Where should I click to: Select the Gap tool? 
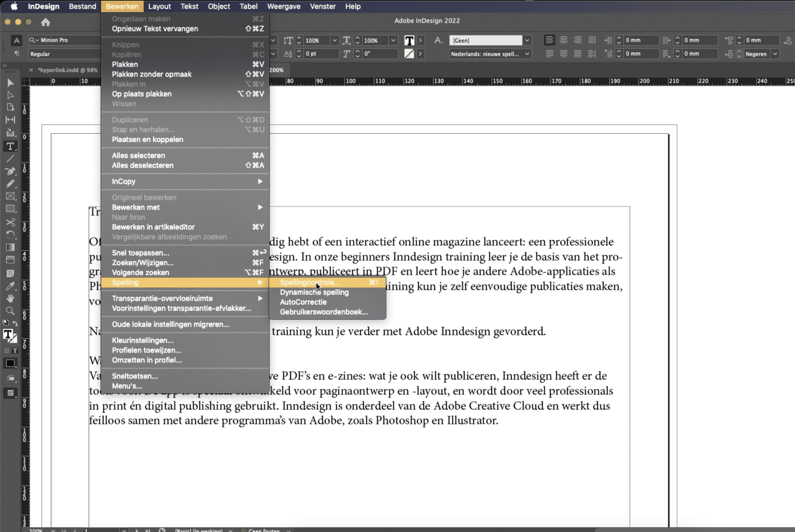coord(10,120)
